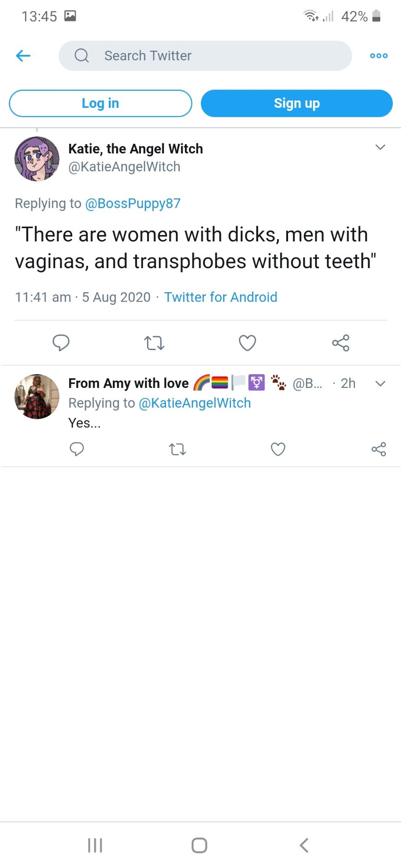
Task: Reply to Katie's main tweet
Action: point(61,343)
